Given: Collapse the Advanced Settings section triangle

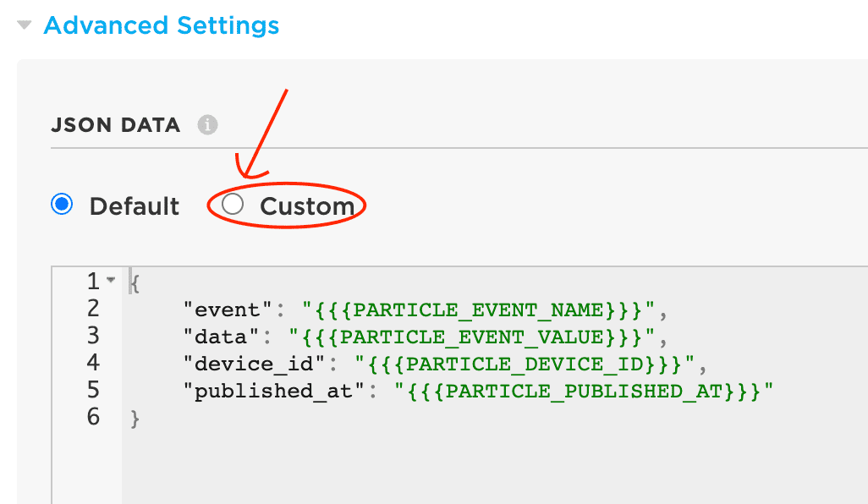Looking at the screenshot, I should [x=24, y=25].
